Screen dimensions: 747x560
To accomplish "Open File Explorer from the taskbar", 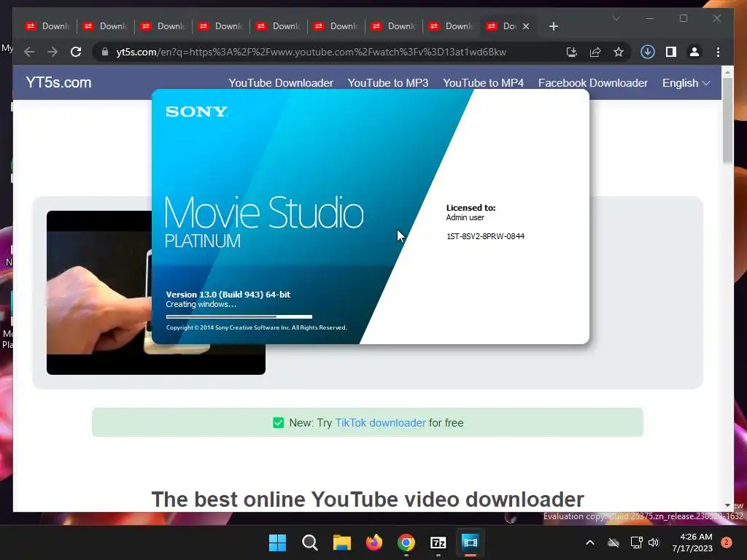I will coord(342,542).
